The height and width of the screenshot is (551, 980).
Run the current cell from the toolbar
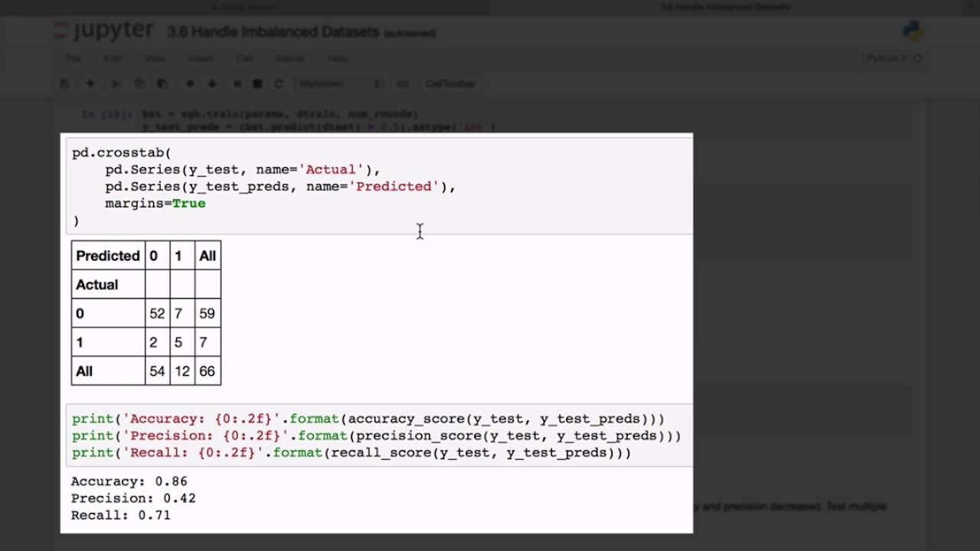[x=237, y=83]
